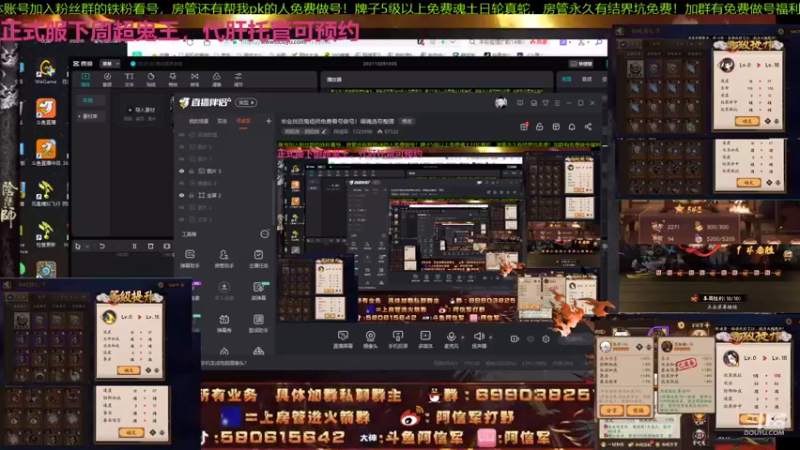This screenshot has width=800, height=450.
Task: Select the 图片 3 source row
Action: [x=226, y=171]
